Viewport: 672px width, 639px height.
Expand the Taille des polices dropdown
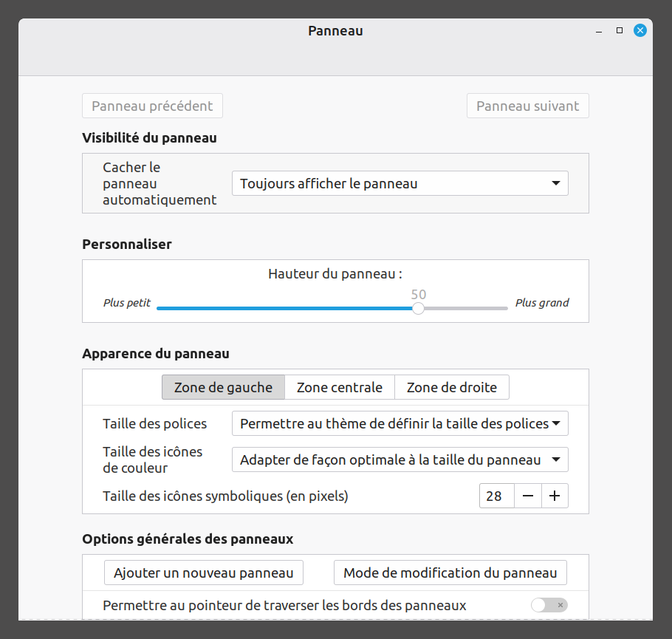pos(400,424)
